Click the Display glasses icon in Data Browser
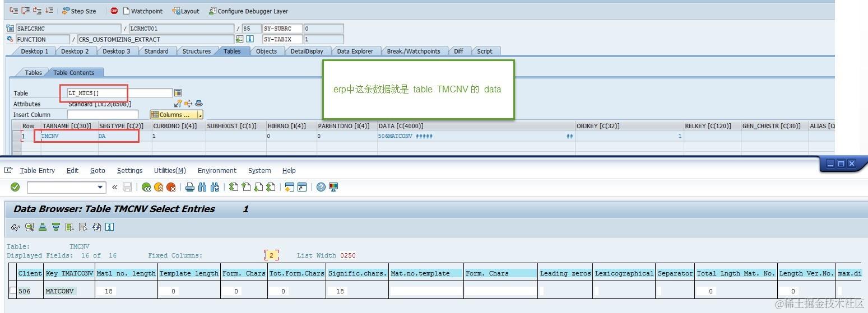Image resolution: width=868 pixels, height=313 pixels. [x=16, y=227]
